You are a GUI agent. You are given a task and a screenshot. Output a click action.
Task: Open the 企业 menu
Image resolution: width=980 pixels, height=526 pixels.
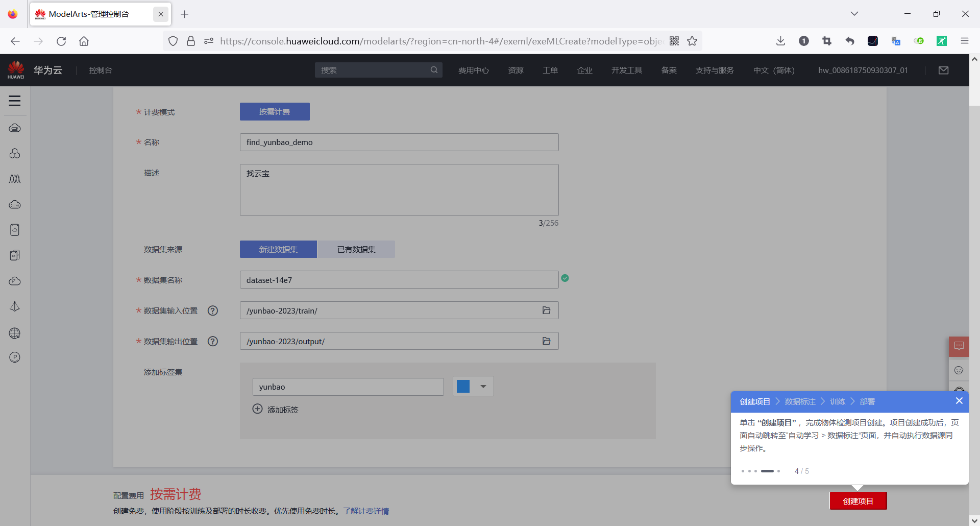(x=585, y=70)
